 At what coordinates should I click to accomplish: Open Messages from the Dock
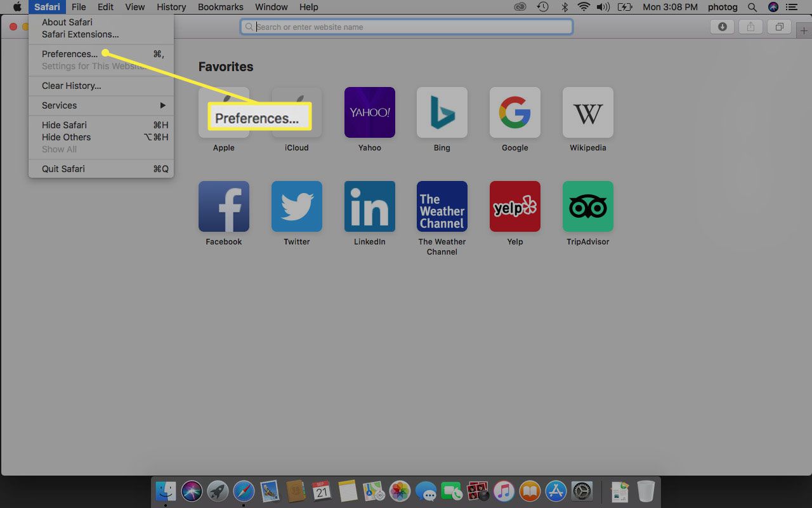click(426, 491)
